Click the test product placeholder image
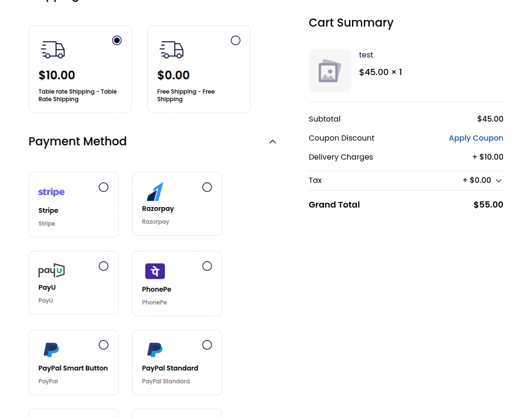The image size is (532, 418). point(330,71)
